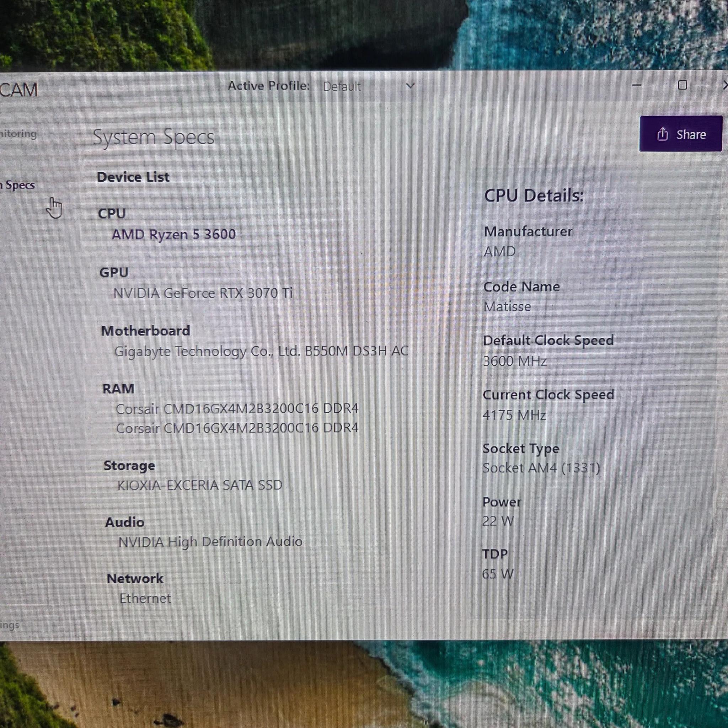
Task: Select the first Corsair RAM module
Action: (x=237, y=408)
